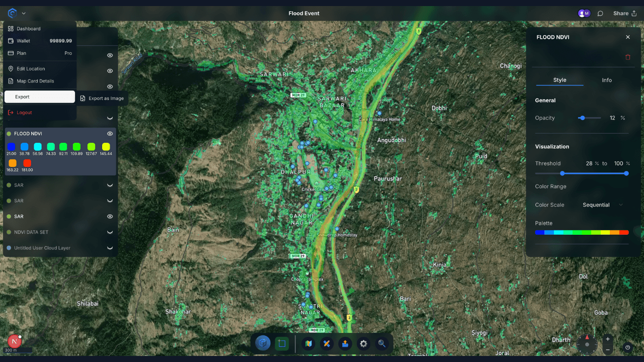Collapse the app logo menu chevron
Screen dimensions: 644x362
[24, 14]
